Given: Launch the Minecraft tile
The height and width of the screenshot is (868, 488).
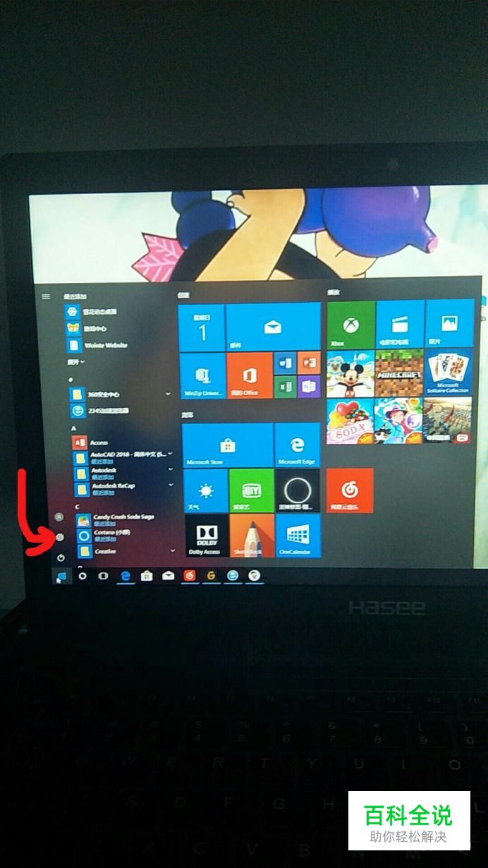Looking at the screenshot, I should pos(399,373).
